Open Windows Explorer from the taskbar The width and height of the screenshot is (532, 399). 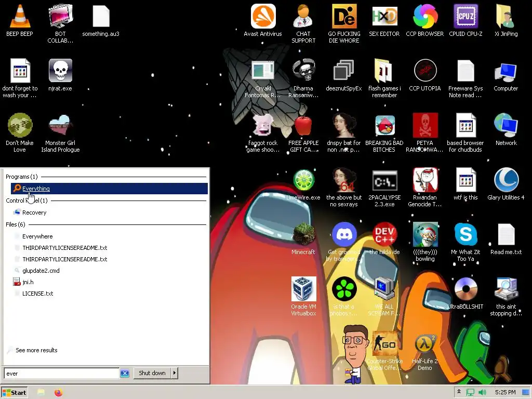(41, 393)
